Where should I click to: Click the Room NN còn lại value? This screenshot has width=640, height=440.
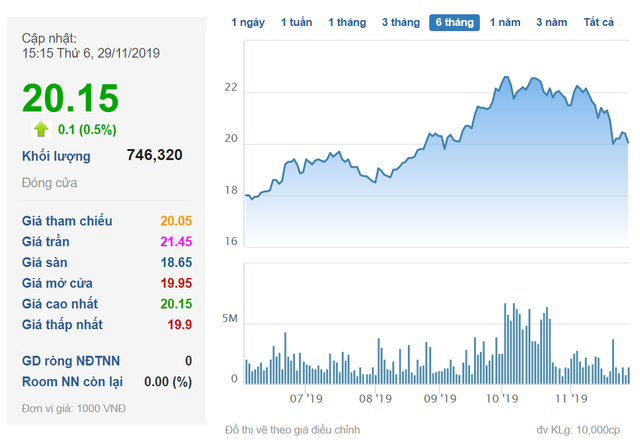(x=168, y=381)
